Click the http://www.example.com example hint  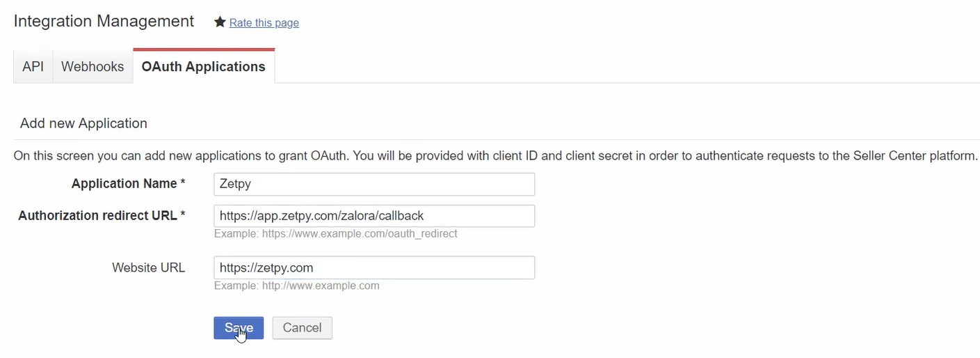(x=296, y=286)
